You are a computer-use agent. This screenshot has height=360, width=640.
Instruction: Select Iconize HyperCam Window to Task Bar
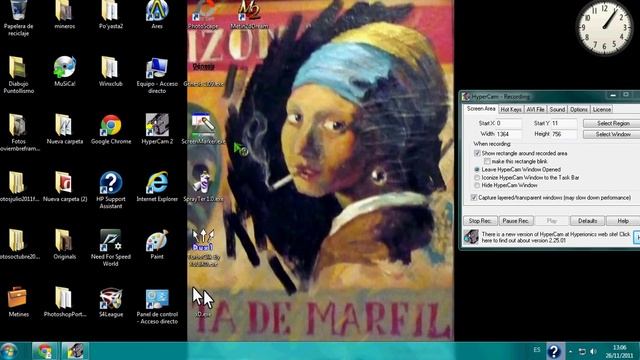pyautogui.click(x=477, y=178)
